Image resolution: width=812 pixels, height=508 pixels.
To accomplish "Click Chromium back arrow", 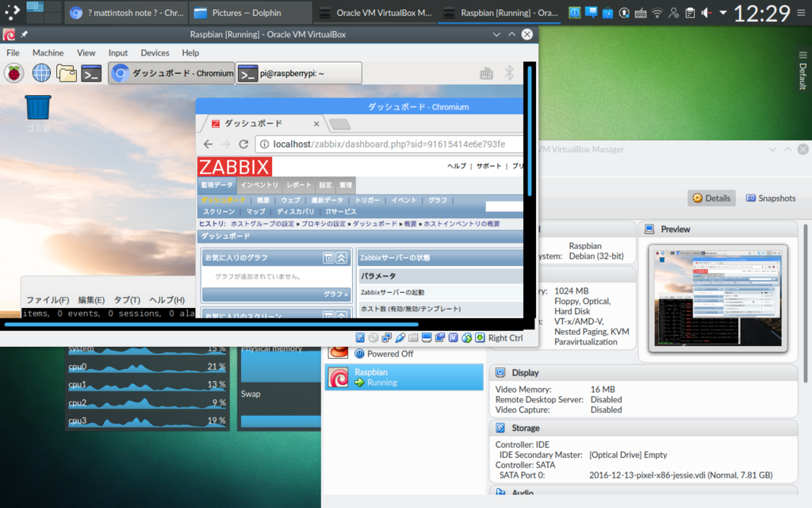I will [209, 144].
